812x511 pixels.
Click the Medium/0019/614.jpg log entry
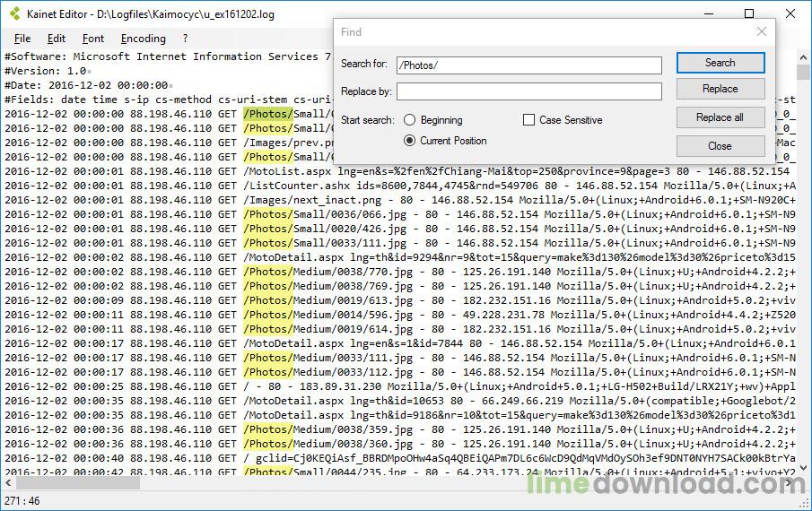pos(354,329)
